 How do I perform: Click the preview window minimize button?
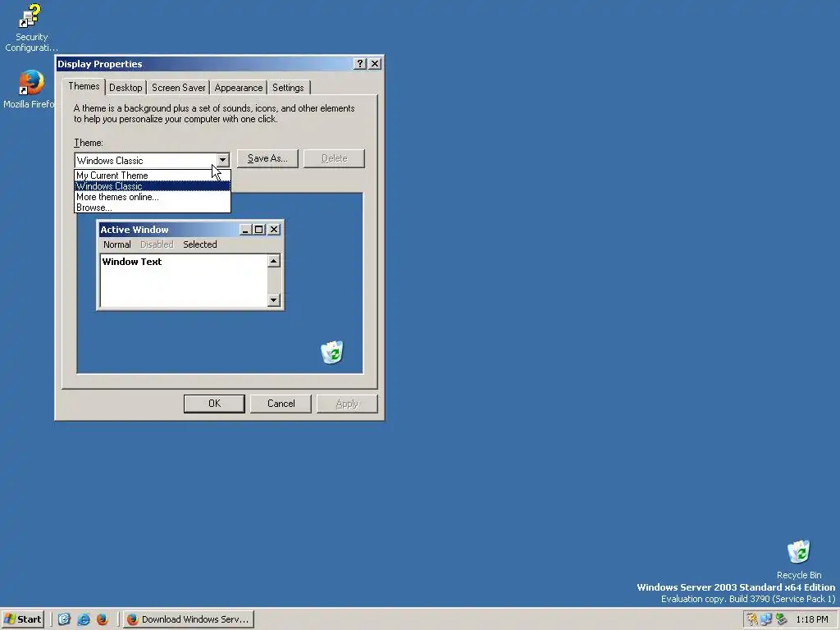[x=245, y=230]
